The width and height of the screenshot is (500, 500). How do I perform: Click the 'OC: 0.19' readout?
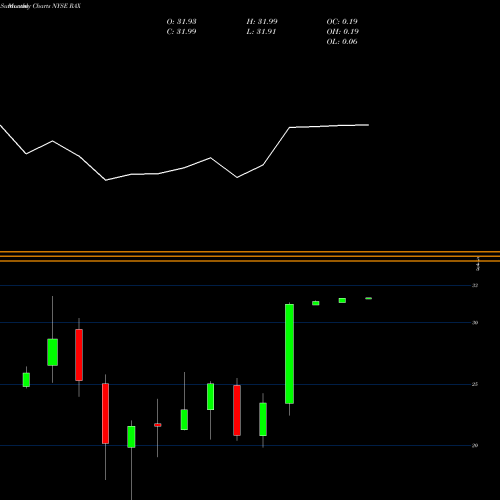[342, 22]
